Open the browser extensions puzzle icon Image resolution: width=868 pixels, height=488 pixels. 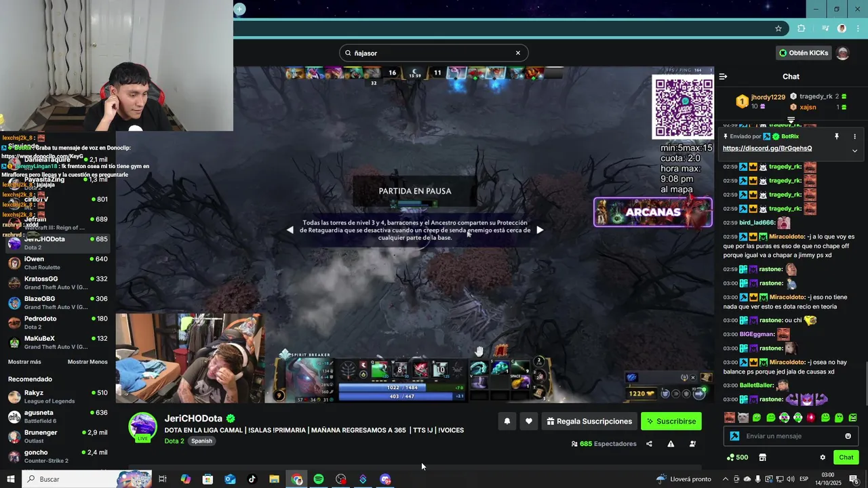[x=802, y=28]
